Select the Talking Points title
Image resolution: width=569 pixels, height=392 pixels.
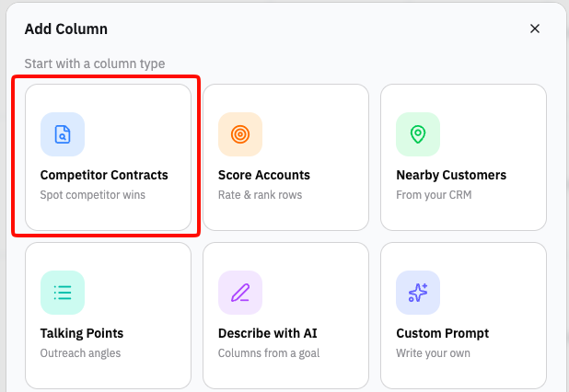[82, 333]
